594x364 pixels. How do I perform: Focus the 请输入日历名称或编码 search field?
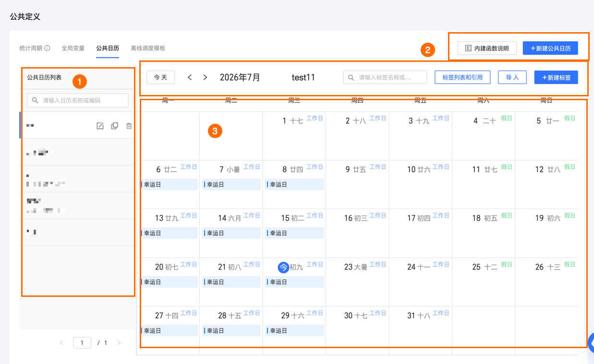tap(78, 100)
